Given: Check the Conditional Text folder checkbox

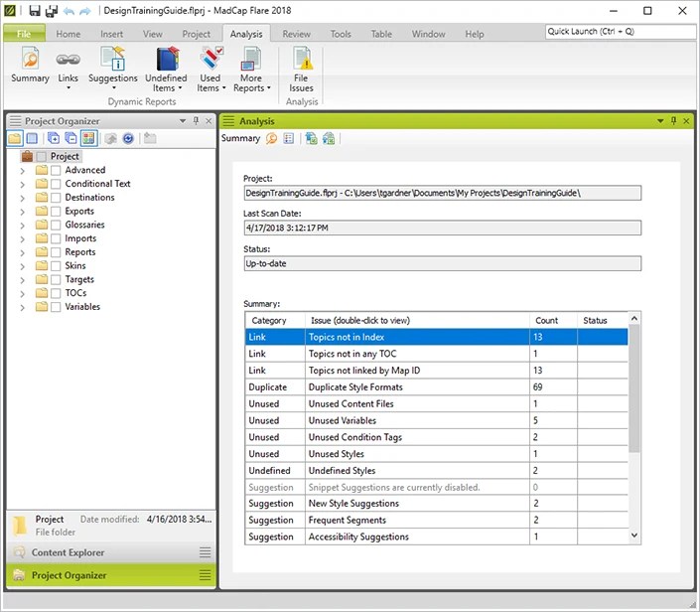Looking at the screenshot, I should point(56,184).
